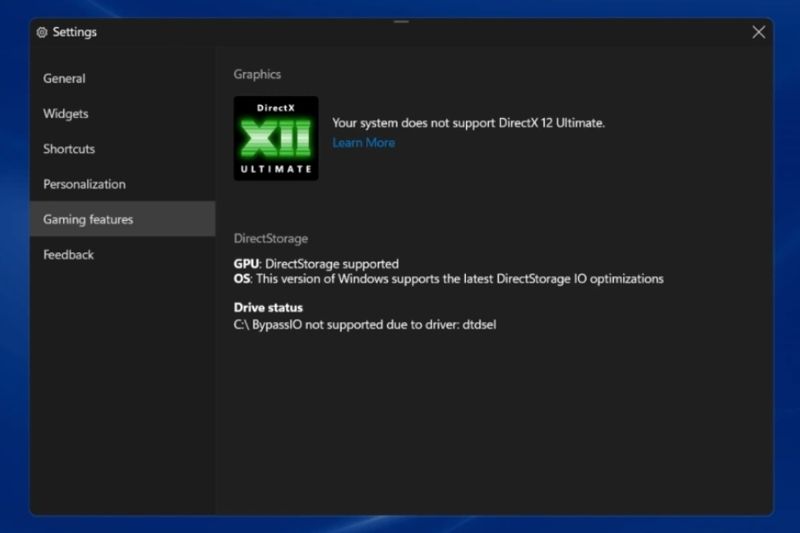Click the C:\ BypassIO not supported line

click(364, 324)
